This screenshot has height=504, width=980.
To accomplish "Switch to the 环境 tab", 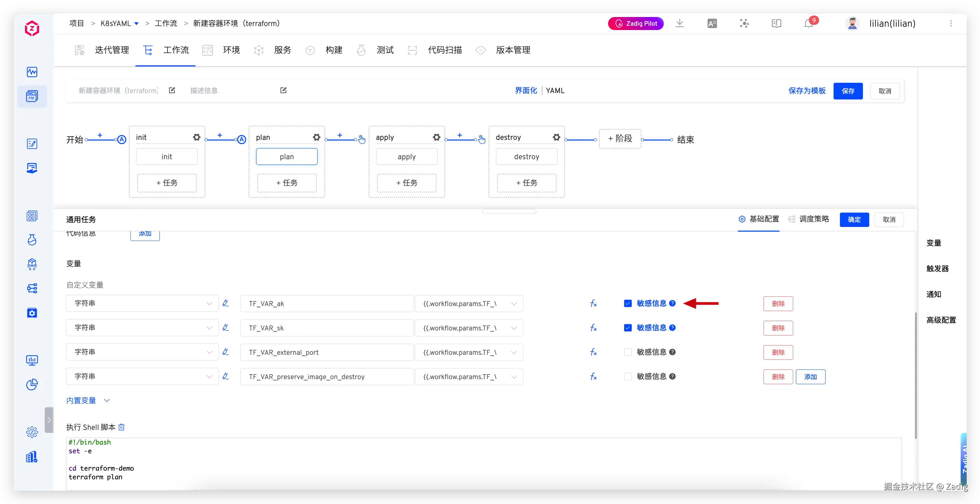I will click(x=231, y=50).
